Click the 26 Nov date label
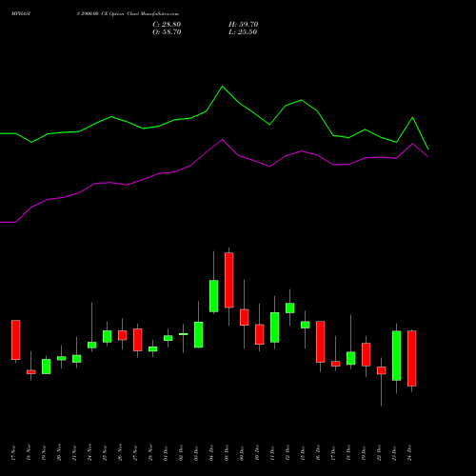This screenshot has height=476, width=476. [120, 453]
